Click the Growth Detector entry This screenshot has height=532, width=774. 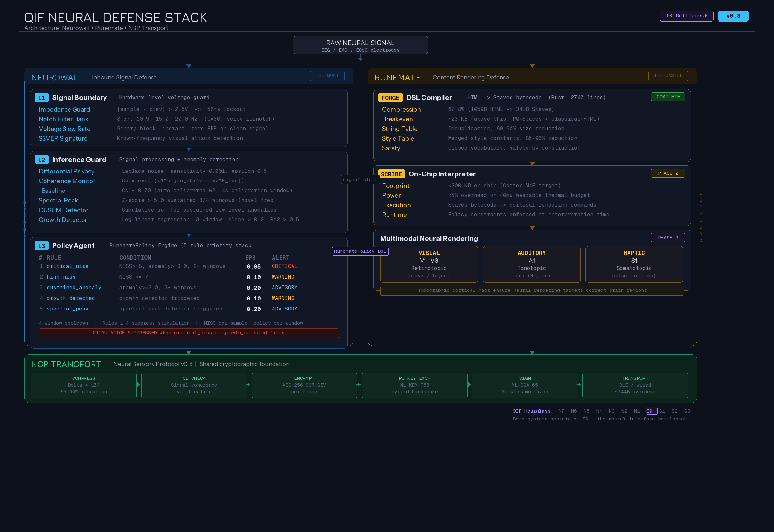click(63, 220)
